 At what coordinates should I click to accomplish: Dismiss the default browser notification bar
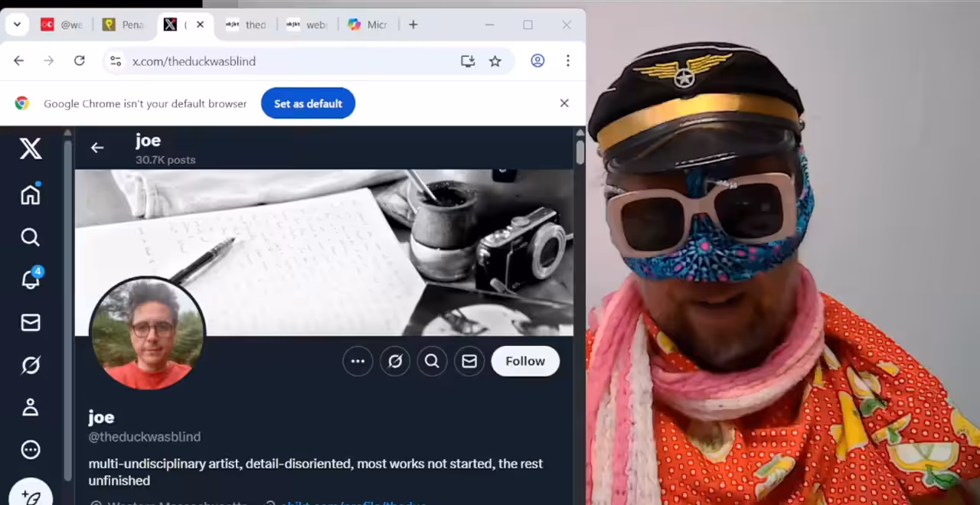(x=564, y=103)
